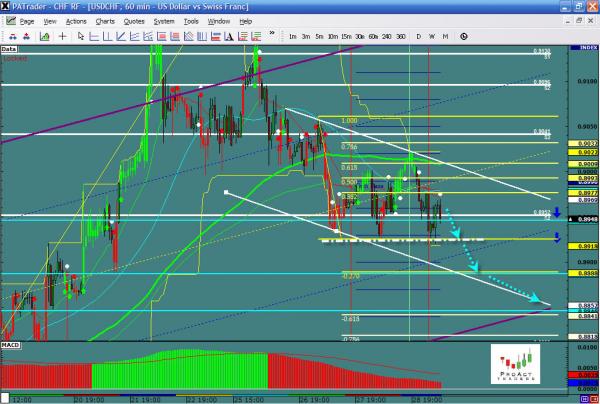
Task: Expand the toolbar overflow chevron
Action: tap(272, 36)
